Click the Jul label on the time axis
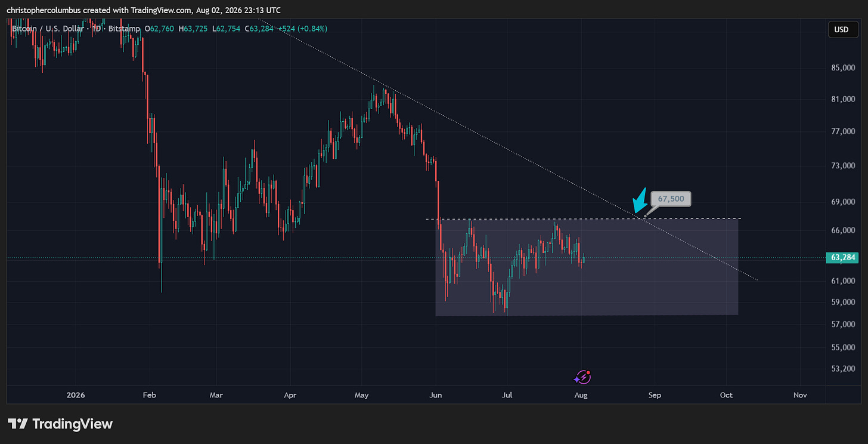The height and width of the screenshot is (444, 868). (507, 395)
